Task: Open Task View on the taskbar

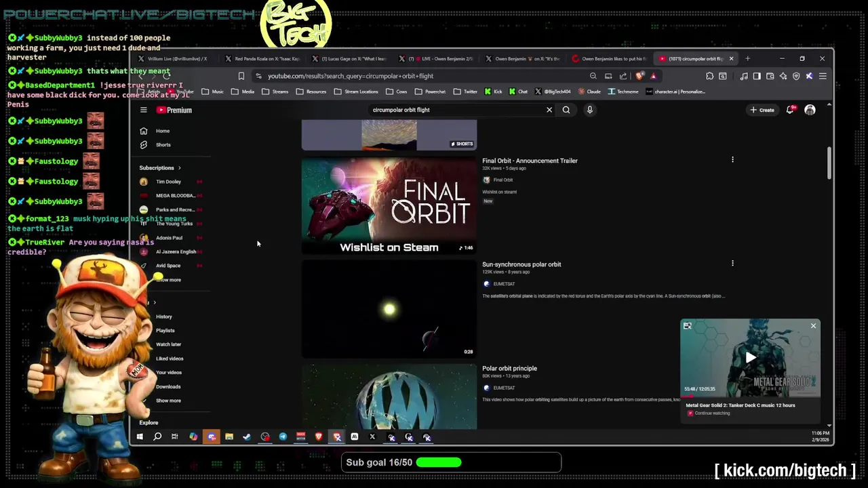Action: (x=175, y=437)
